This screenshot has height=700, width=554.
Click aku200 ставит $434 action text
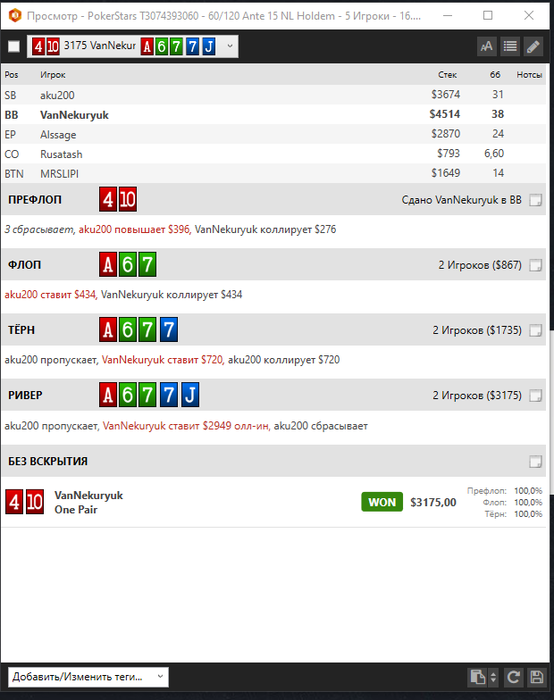[x=50, y=295]
